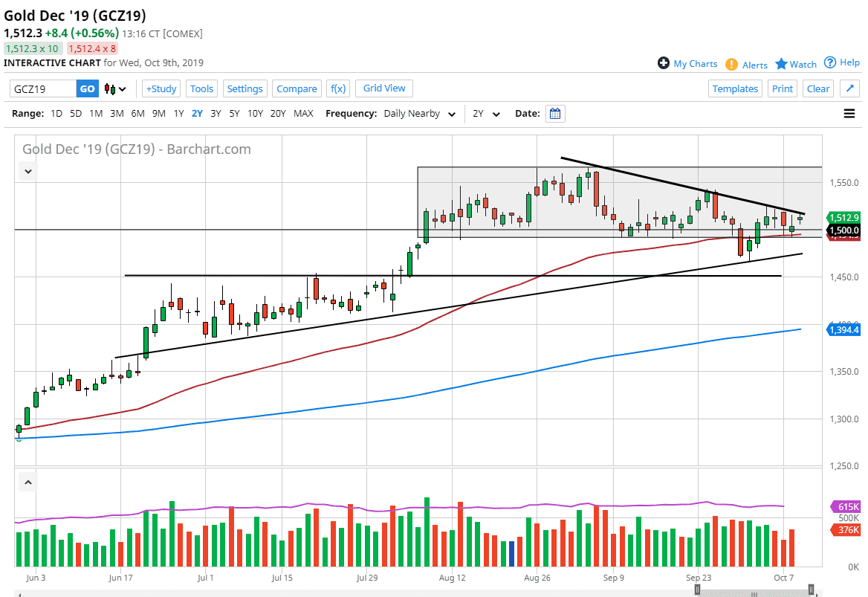Open the candlestick chart type selector
The image size is (868, 597).
[115, 89]
